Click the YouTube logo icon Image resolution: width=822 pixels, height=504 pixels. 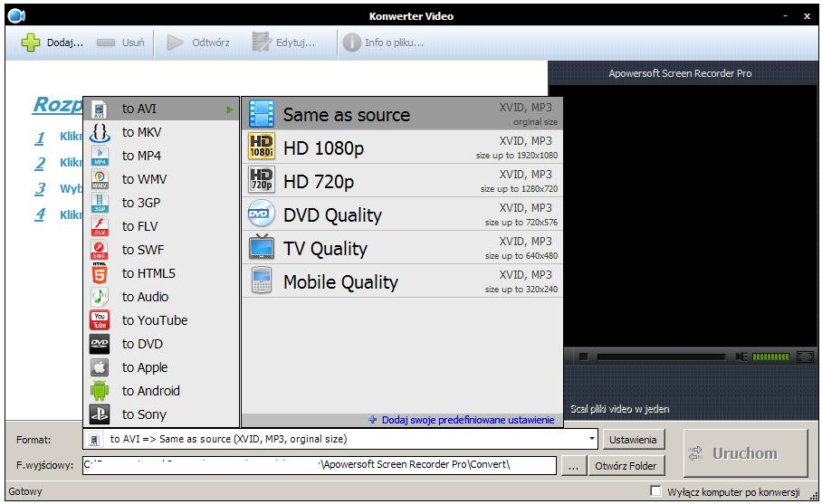99,320
